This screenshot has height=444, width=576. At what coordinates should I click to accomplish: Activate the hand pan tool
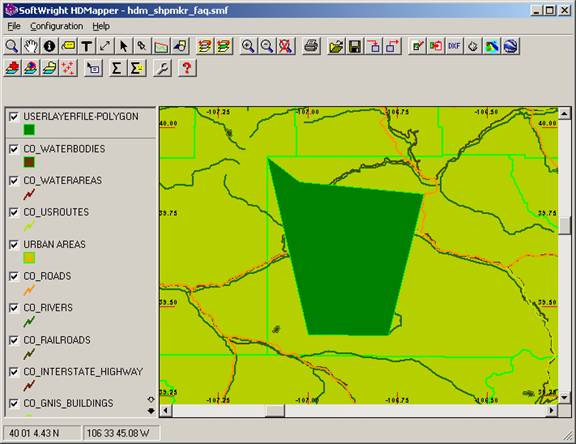pos(31,46)
